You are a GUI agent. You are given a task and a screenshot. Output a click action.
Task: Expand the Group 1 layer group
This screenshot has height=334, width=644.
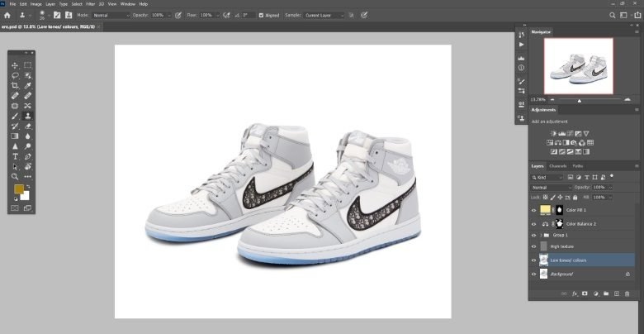click(541, 236)
